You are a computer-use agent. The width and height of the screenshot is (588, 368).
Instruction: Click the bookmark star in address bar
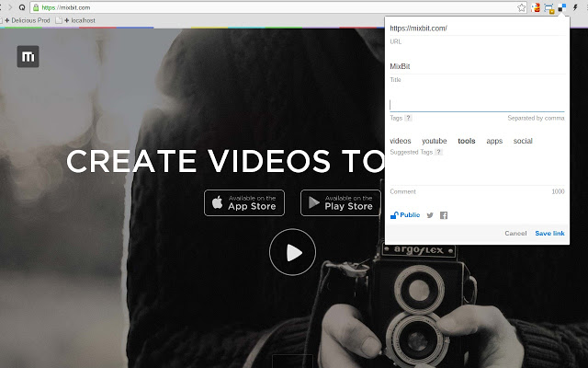point(521,7)
